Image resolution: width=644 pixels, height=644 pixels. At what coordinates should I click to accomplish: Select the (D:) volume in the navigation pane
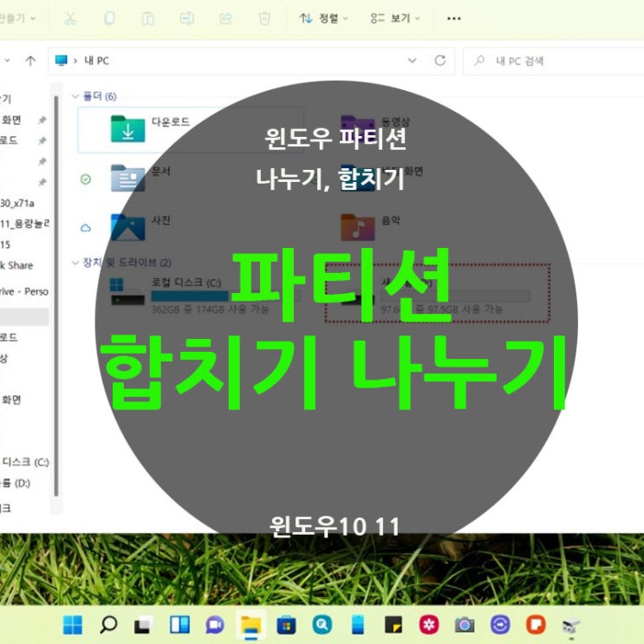16,483
